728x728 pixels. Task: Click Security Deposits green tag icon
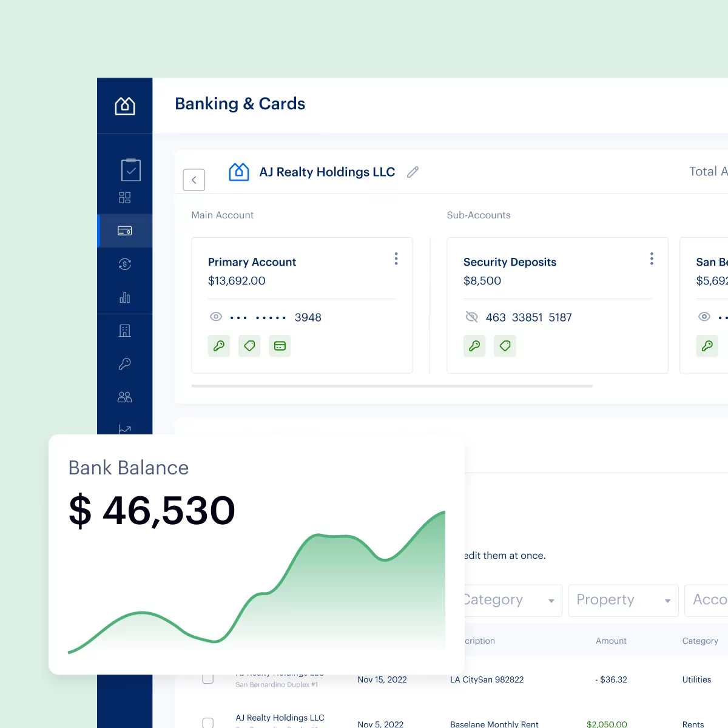tap(505, 346)
